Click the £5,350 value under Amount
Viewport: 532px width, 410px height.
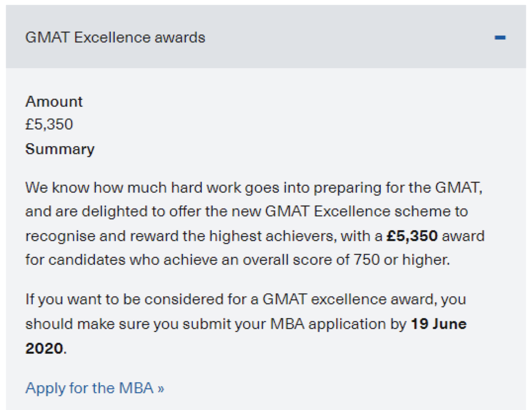(49, 124)
